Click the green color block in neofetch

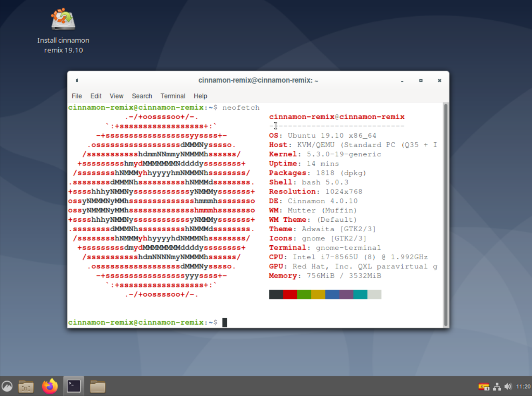(304, 294)
